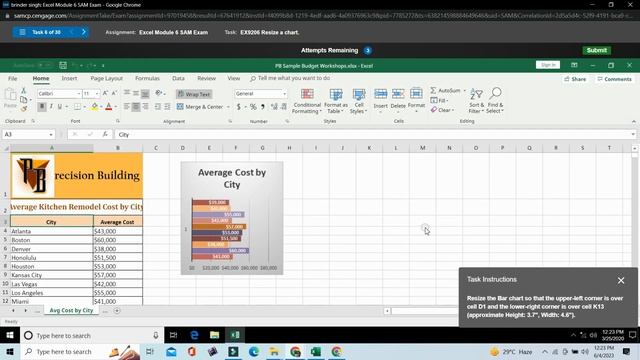Viewport: 640px width, 360px height.
Task: Open the General number format dropdown
Action: point(284,94)
